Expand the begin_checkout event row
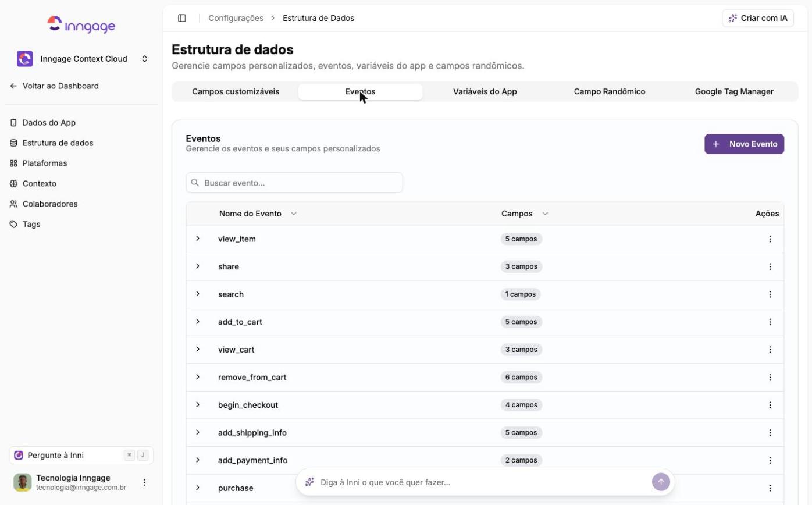Image resolution: width=812 pixels, height=505 pixels. tap(198, 404)
